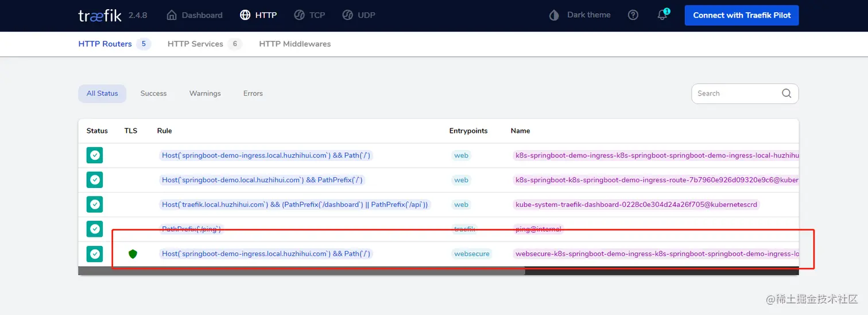This screenshot has width=868, height=315.
Task: Click the green TLS shield icon
Action: coord(133,253)
